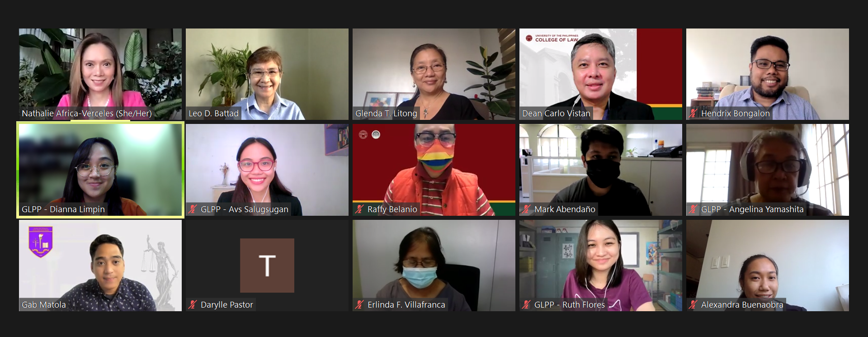Click muted microphone icon beside Hendrix Bongalon
Screen dimensions: 868x337
point(693,114)
